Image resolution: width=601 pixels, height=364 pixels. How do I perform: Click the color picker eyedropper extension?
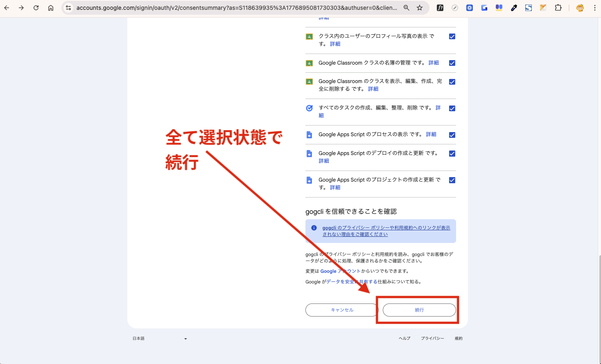pyautogui.click(x=514, y=8)
